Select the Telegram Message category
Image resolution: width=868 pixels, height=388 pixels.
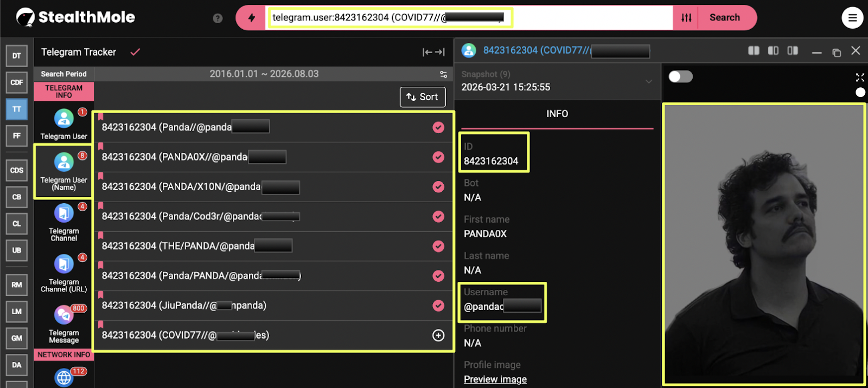[x=64, y=324]
